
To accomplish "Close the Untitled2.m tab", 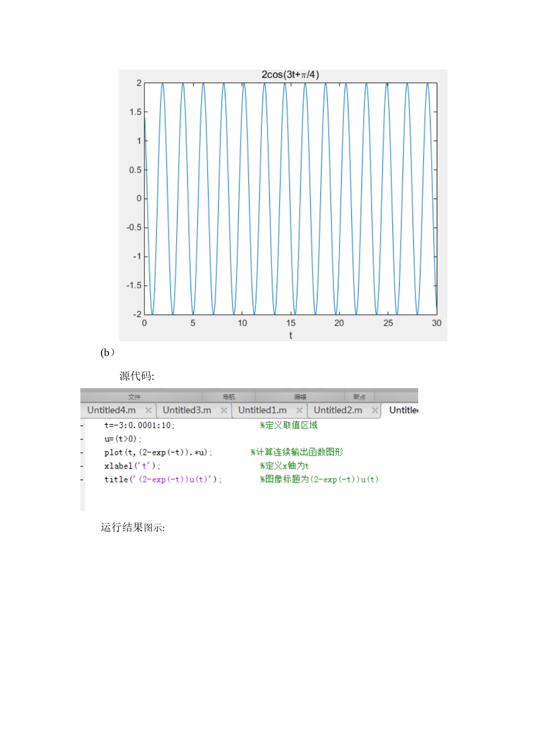I will 375,411.
